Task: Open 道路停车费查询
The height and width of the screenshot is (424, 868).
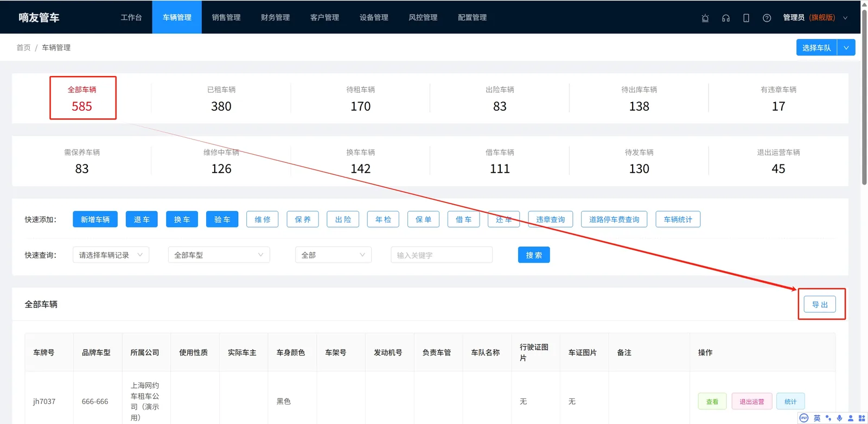Action: 614,219
